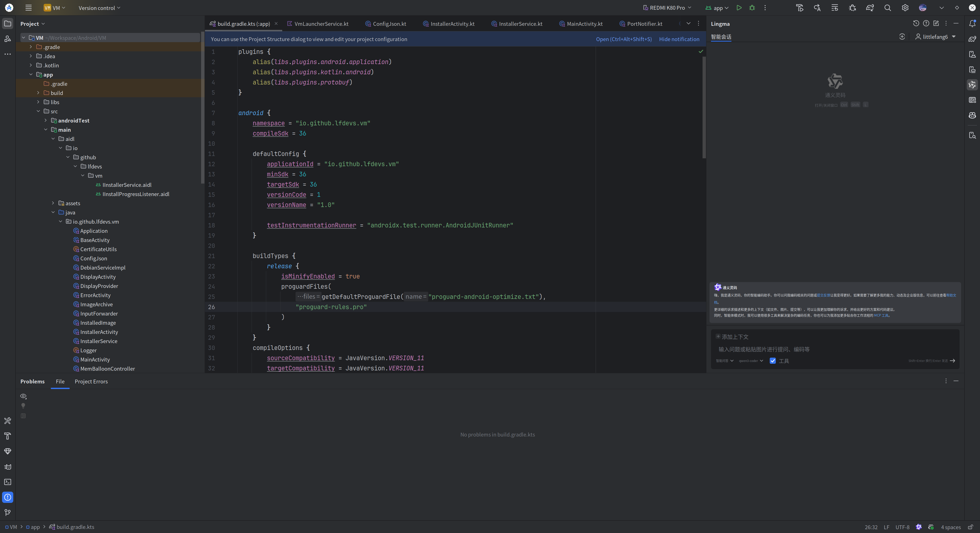
Task: Switch to the VmLauncherService.kt tab
Action: 318,23
